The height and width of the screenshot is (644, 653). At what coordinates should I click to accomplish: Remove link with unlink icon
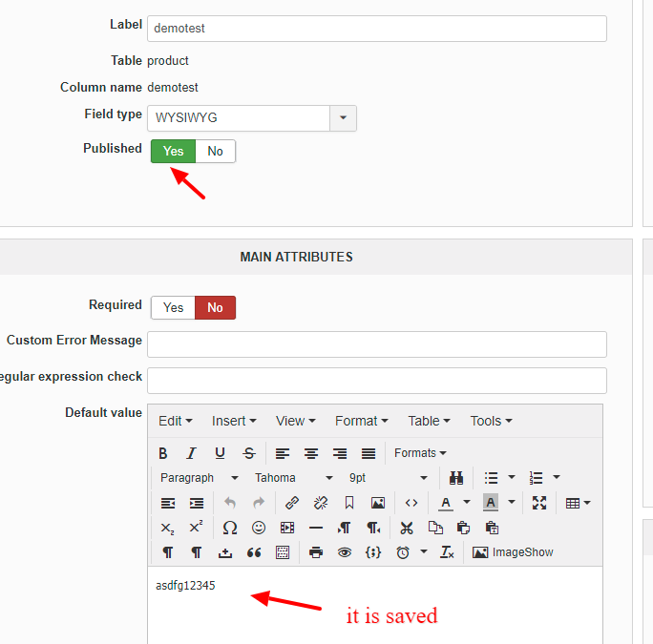pyautogui.click(x=321, y=503)
